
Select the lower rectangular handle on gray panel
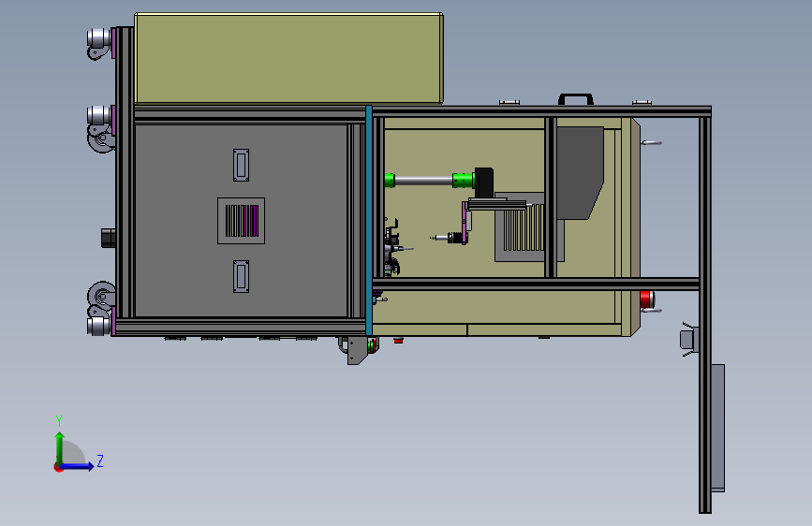coord(241,276)
